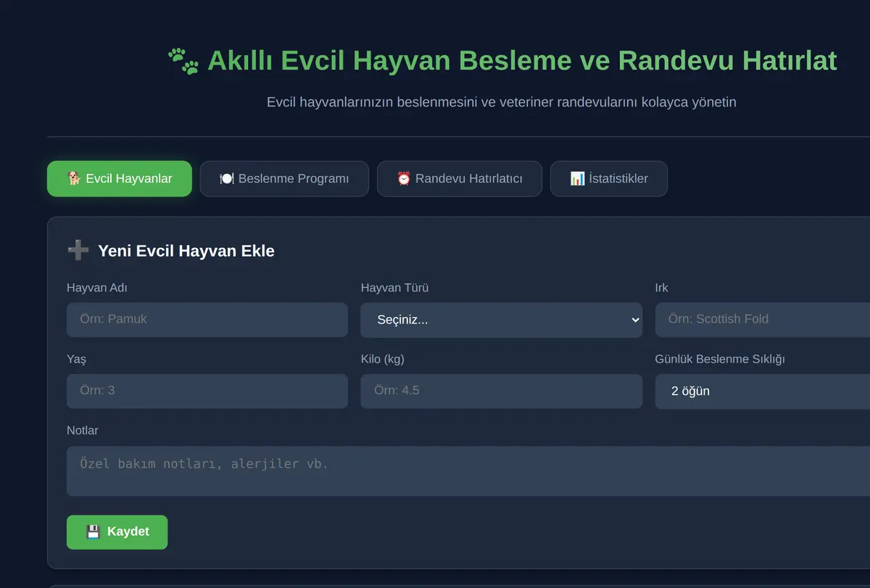The width and height of the screenshot is (870, 588).
Task: Click the plus icon beside Yeni Evcil Hayvan Ekle
Action: [x=78, y=251]
